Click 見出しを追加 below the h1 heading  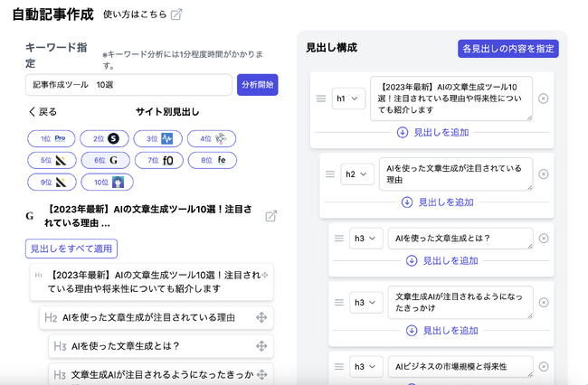pos(432,132)
